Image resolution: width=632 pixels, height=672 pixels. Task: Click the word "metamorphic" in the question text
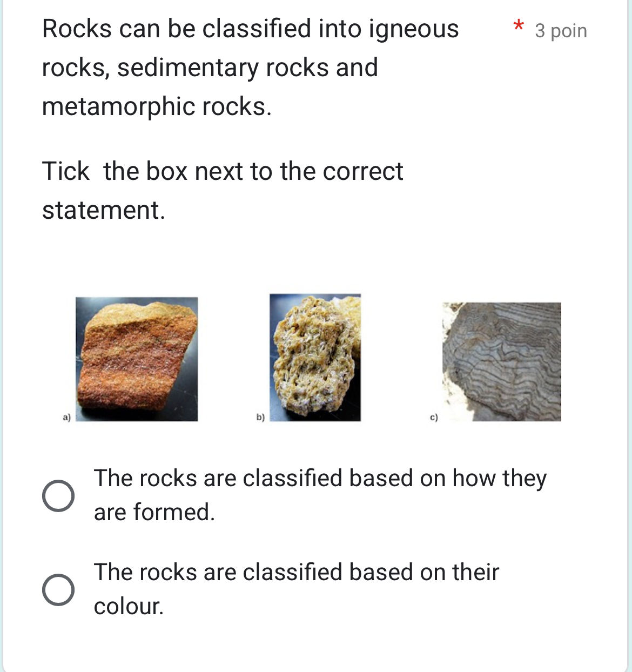(x=119, y=106)
